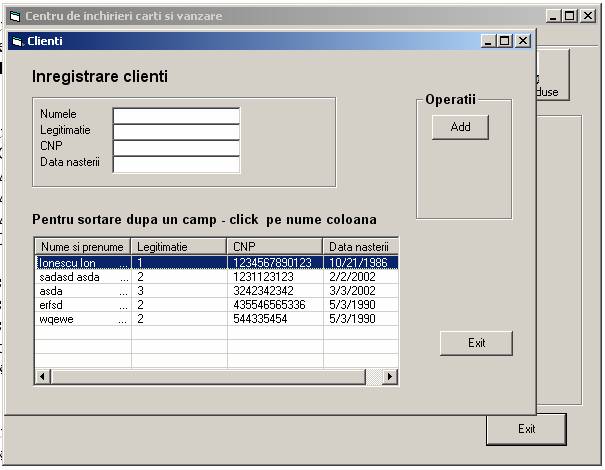605x470 pixels.
Task: Sort by Nume si prenume column header
Action: pos(83,247)
